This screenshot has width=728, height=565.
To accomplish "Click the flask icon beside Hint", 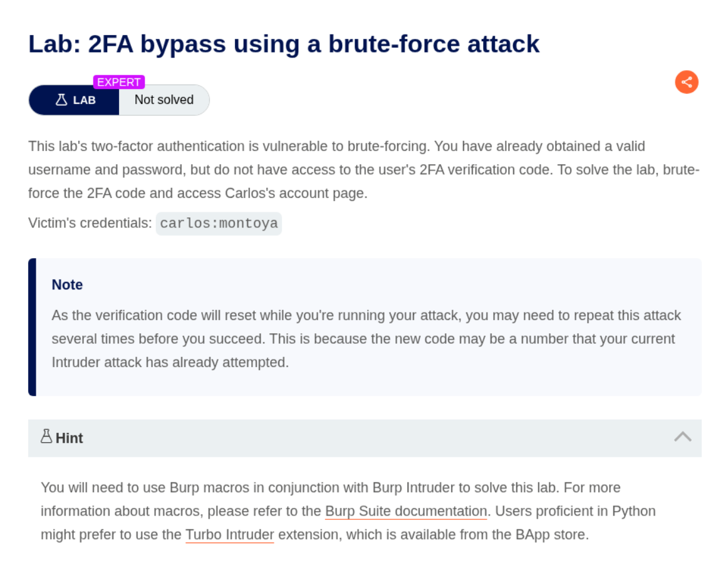I will pyautogui.click(x=46, y=437).
